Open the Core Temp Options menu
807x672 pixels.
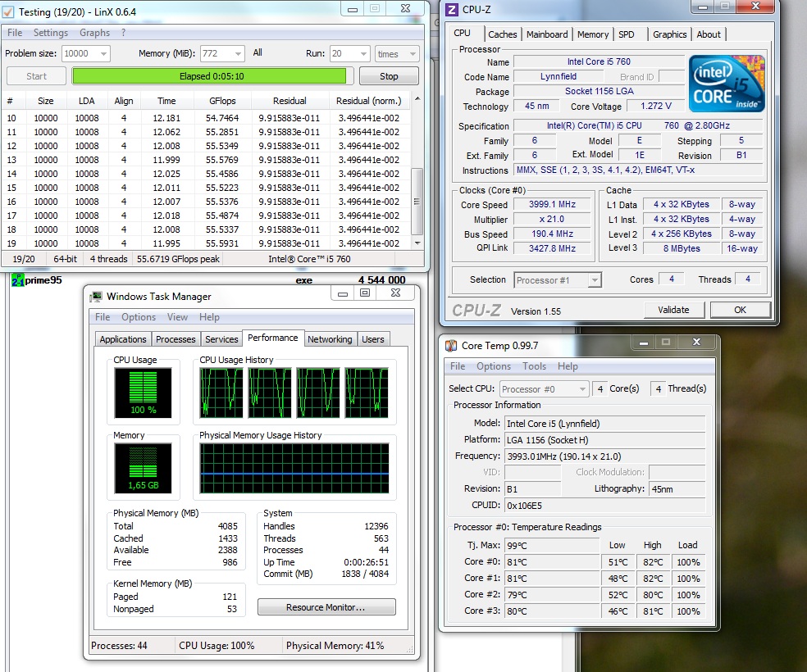(x=494, y=366)
